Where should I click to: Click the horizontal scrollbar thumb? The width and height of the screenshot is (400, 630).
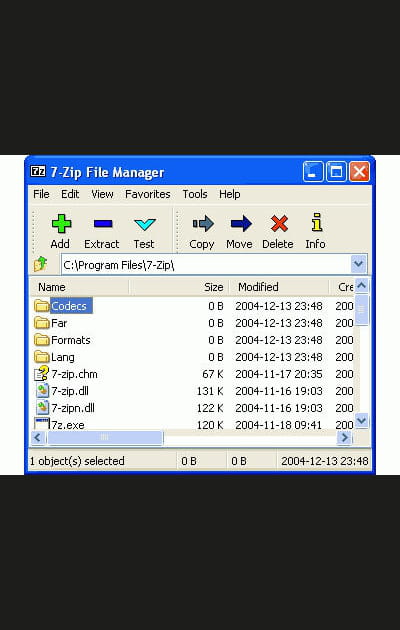tap(105, 437)
